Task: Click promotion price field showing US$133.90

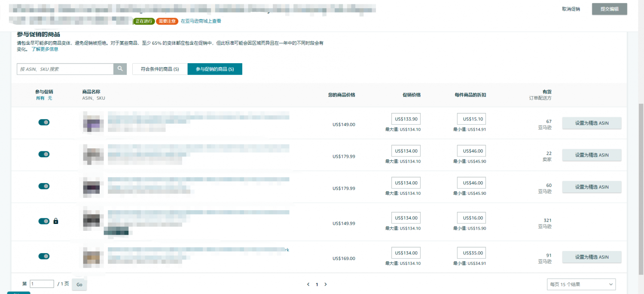Action: coord(406,119)
